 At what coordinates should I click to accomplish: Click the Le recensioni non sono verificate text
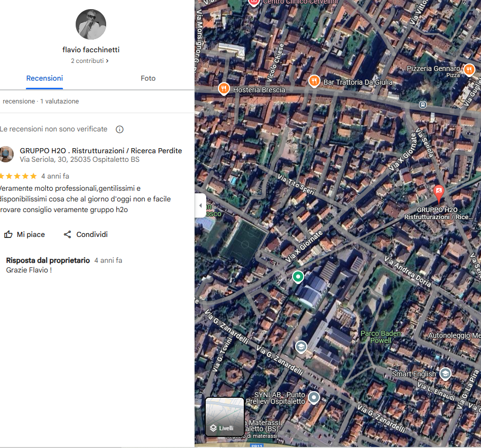point(54,129)
